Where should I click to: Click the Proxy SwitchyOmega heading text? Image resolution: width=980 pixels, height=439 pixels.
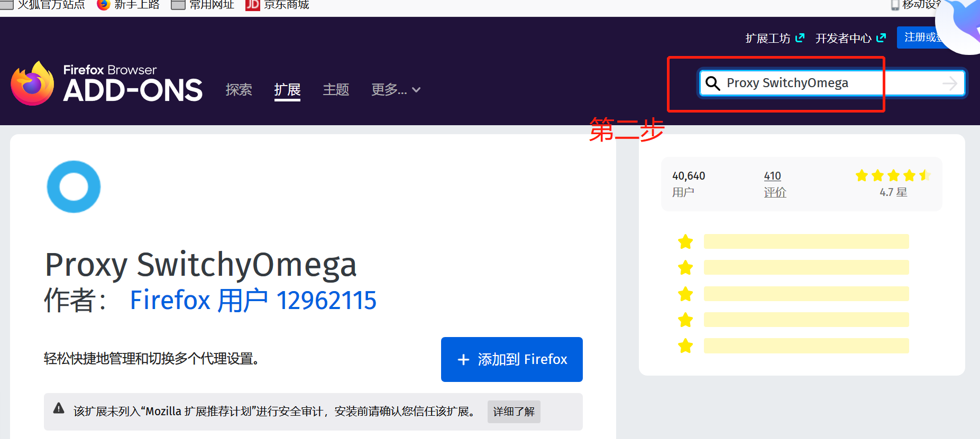tap(200, 265)
